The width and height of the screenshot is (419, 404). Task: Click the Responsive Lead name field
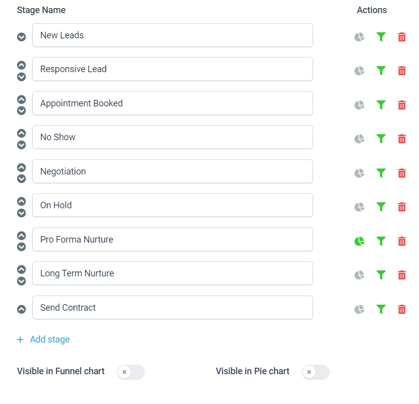click(172, 69)
